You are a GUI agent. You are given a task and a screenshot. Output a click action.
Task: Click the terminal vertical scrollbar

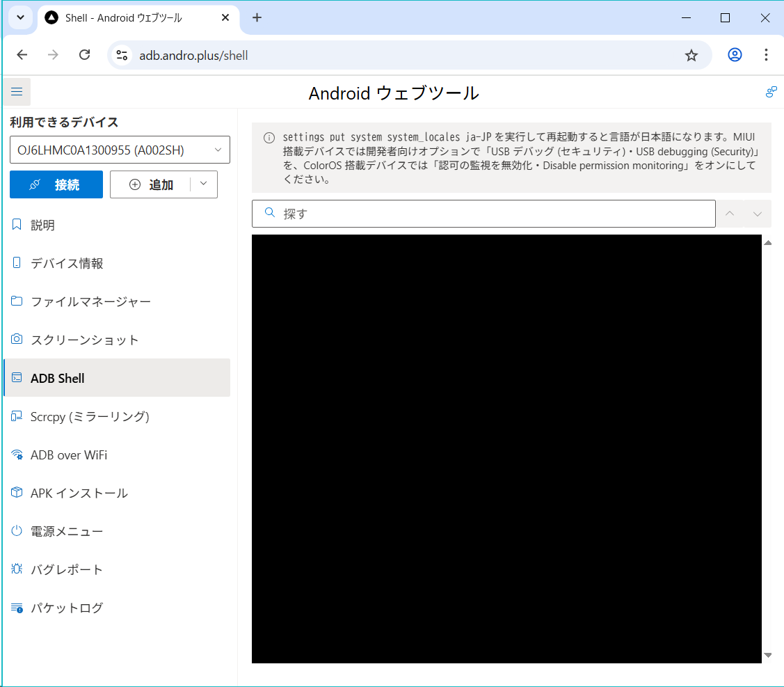(x=768, y=448)
